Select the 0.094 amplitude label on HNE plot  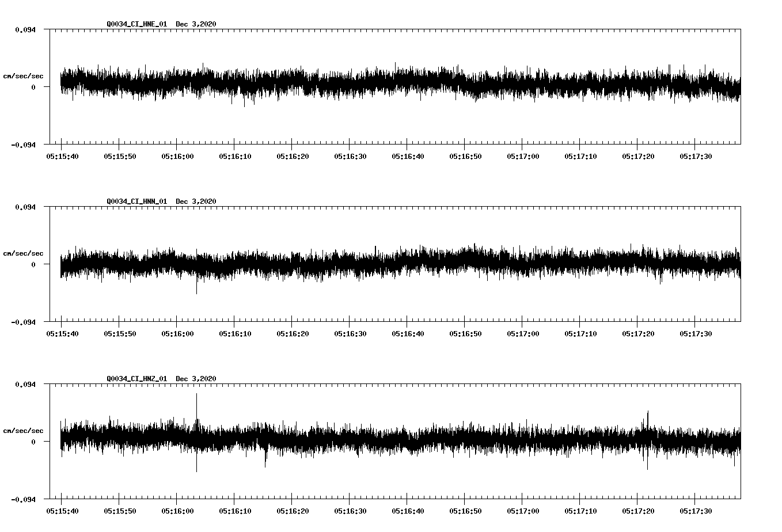(x=24, y=30)
